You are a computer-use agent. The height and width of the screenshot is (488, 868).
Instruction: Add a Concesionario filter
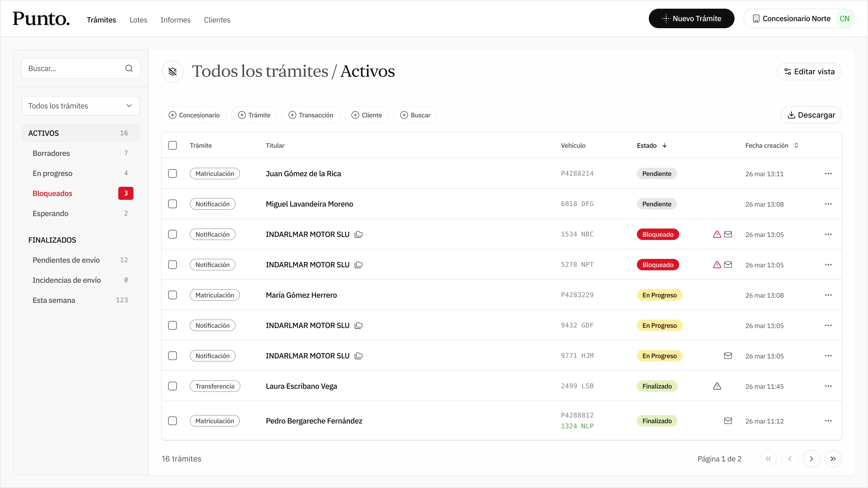pos(194,115)
